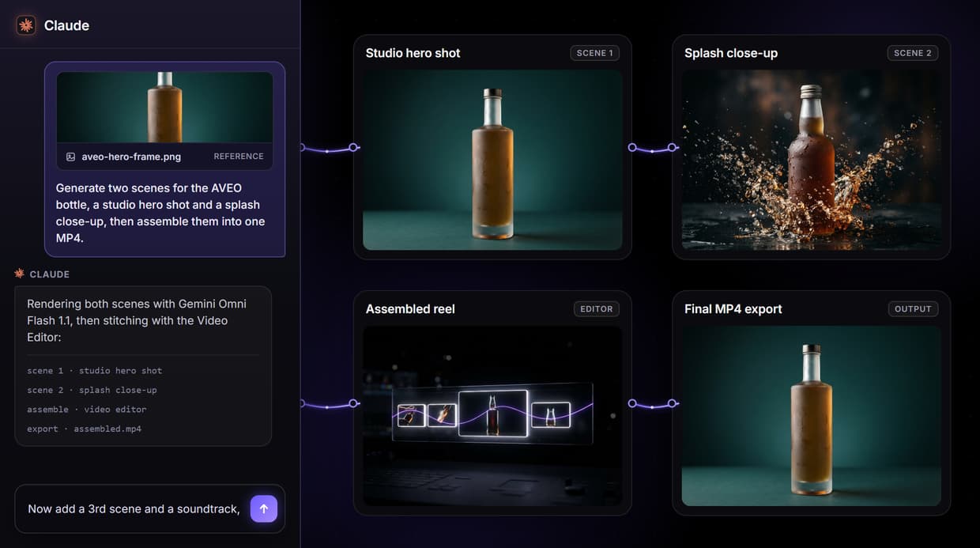
Task: Open the Final MP4 export preview image
Action: pos(812,416)
